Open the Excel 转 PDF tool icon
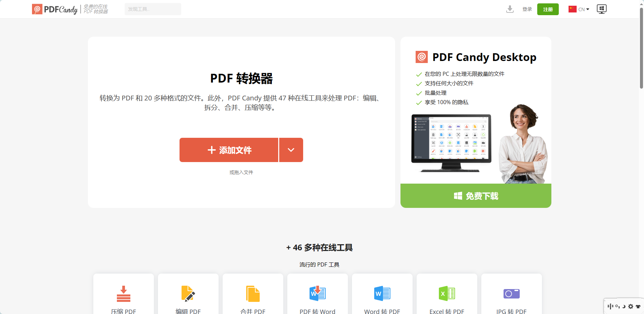Screen dimensions: 644x314 447,293
